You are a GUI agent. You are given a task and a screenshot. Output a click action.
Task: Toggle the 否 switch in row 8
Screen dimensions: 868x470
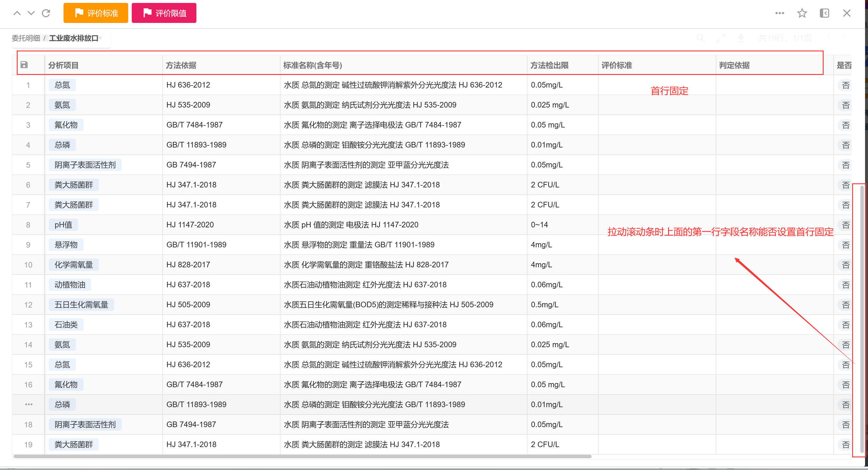coord(845,225)
